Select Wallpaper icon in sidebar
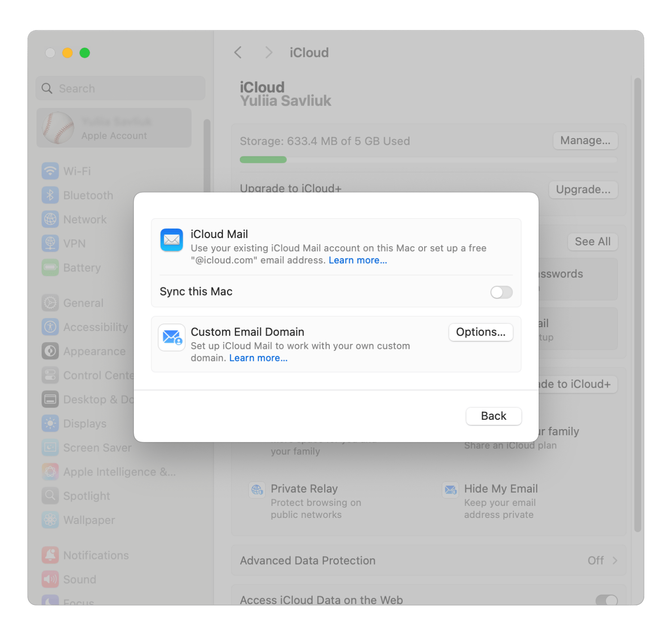Viewport: 669px width, 644px height. click(50, 520)
